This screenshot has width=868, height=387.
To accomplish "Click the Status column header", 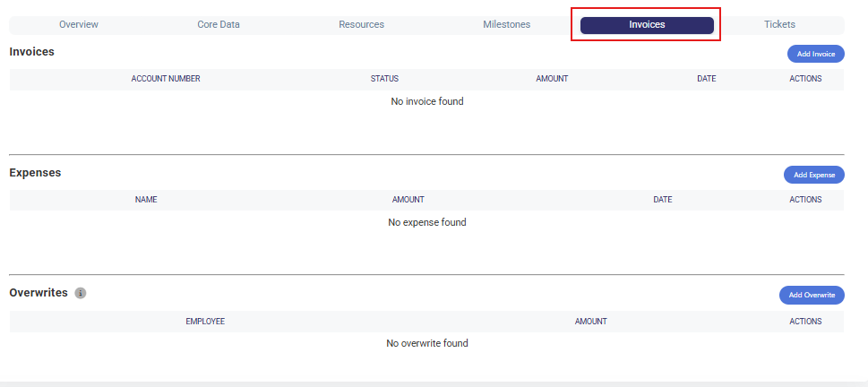I will point(384,79).
